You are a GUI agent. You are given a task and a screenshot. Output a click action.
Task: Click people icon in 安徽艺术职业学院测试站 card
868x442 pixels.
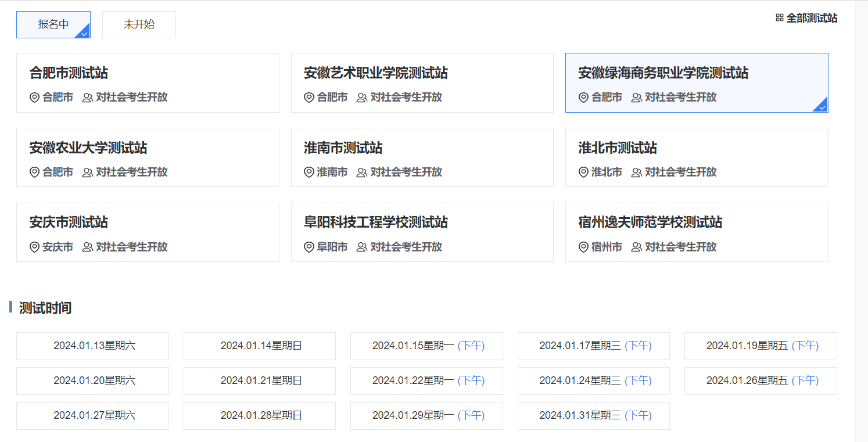pyautogui.click(x=361, y=98)
